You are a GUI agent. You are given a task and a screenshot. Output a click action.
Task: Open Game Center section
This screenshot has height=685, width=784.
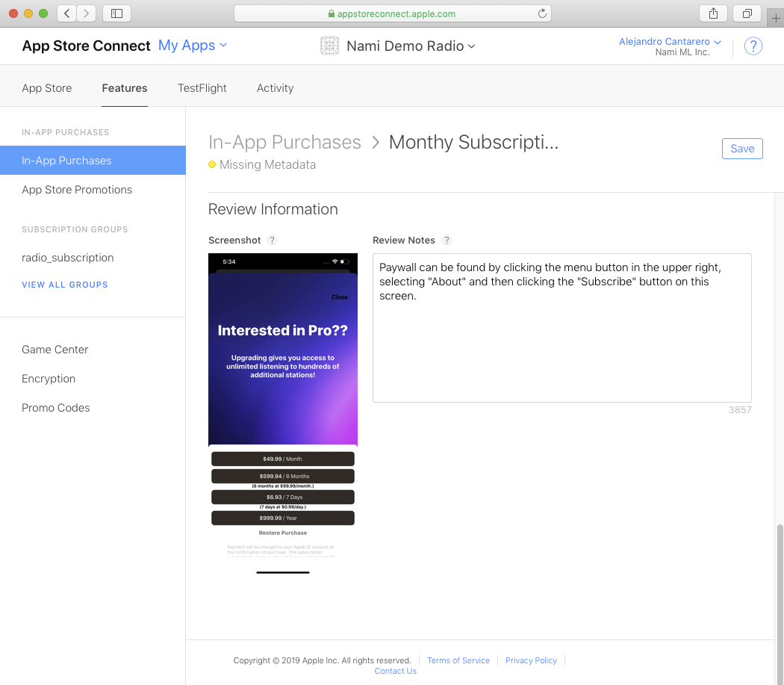coord(55,350)
